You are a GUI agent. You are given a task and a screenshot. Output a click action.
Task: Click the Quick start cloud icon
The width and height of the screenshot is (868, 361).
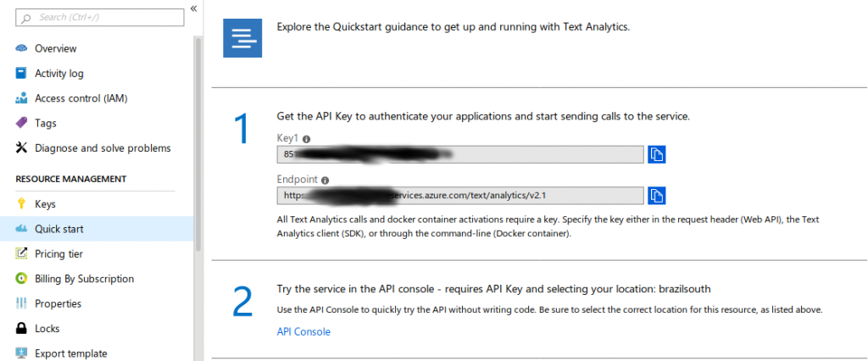tap(21, 229)
